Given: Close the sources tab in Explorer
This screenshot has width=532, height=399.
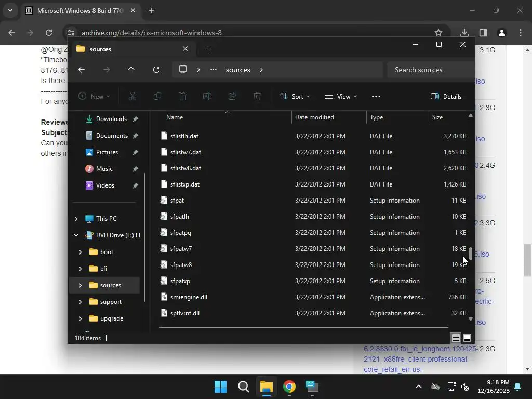Looking at the screenshot, I should pos(185,49).
